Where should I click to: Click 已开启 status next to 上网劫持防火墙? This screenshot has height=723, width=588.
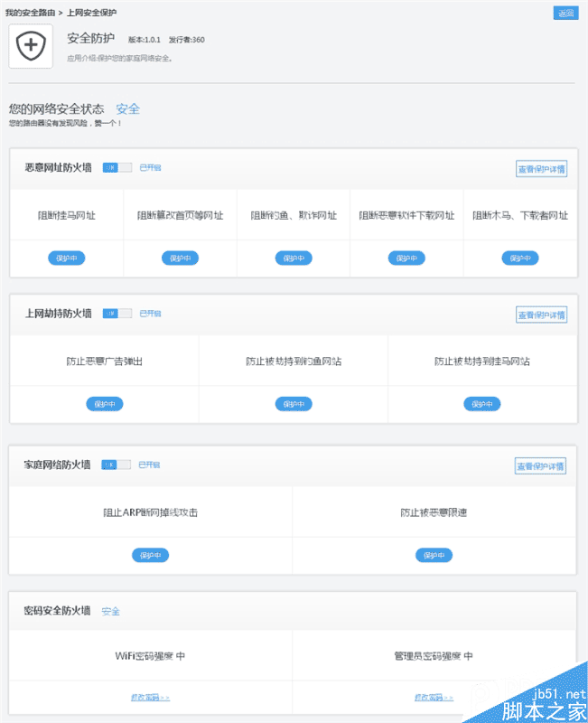click(x=150, y=314)
